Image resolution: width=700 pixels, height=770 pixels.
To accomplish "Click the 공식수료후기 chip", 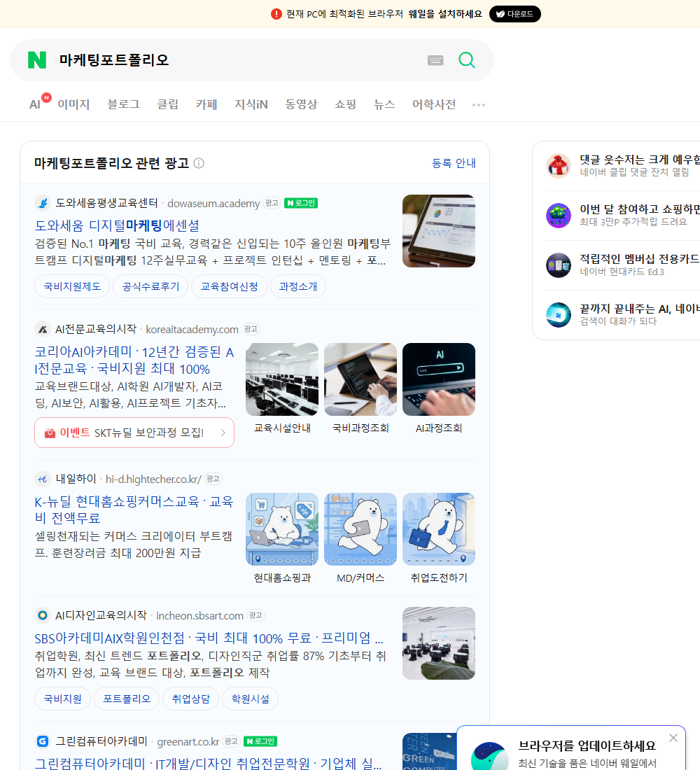I will (150, 286).
